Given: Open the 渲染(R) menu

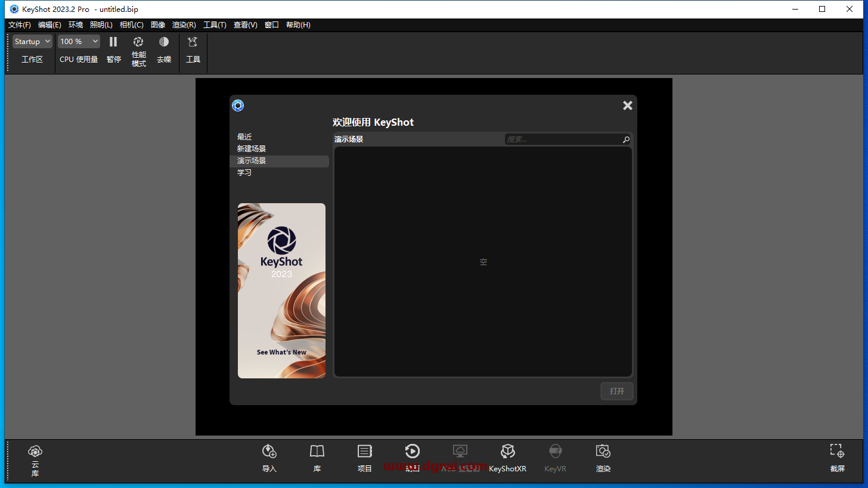Looking at the screenshot, I should (x=184, y=25).
